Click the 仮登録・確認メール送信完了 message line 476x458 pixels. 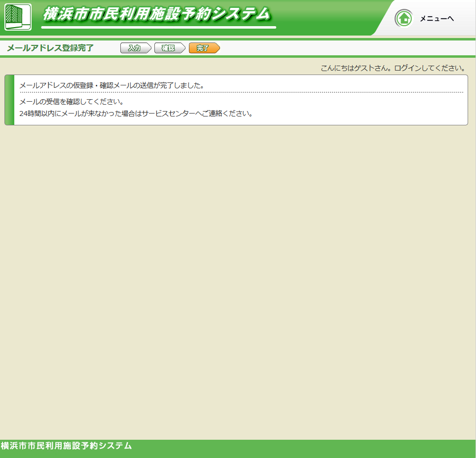112,85
